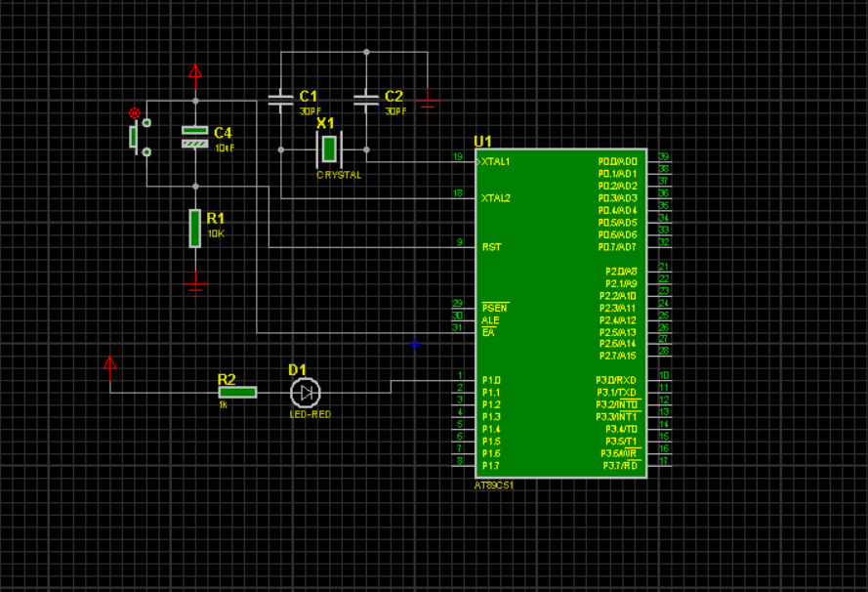This screenshot has width=868, height=592.
Task: Click the 10K value of R1
Action: click(216, 233)
